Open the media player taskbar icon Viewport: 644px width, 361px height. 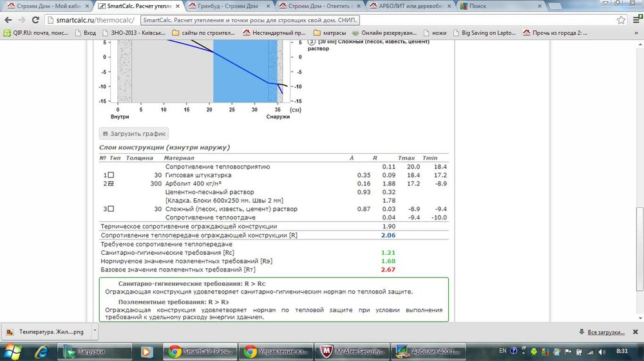click(146, 351)
